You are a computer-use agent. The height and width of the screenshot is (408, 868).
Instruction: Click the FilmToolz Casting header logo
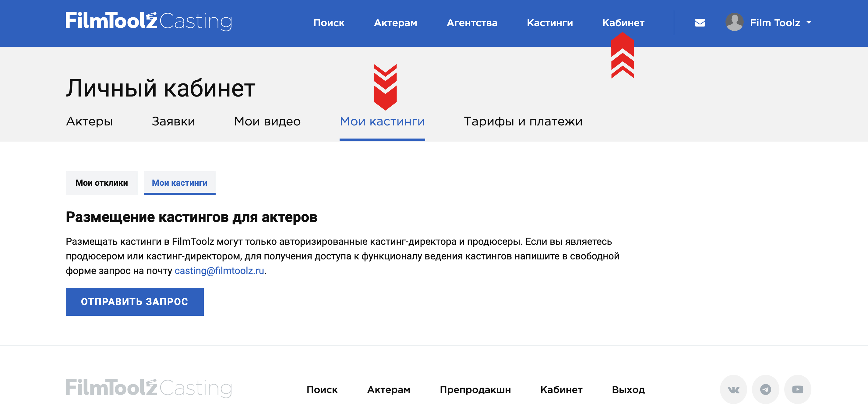[149, 21]
